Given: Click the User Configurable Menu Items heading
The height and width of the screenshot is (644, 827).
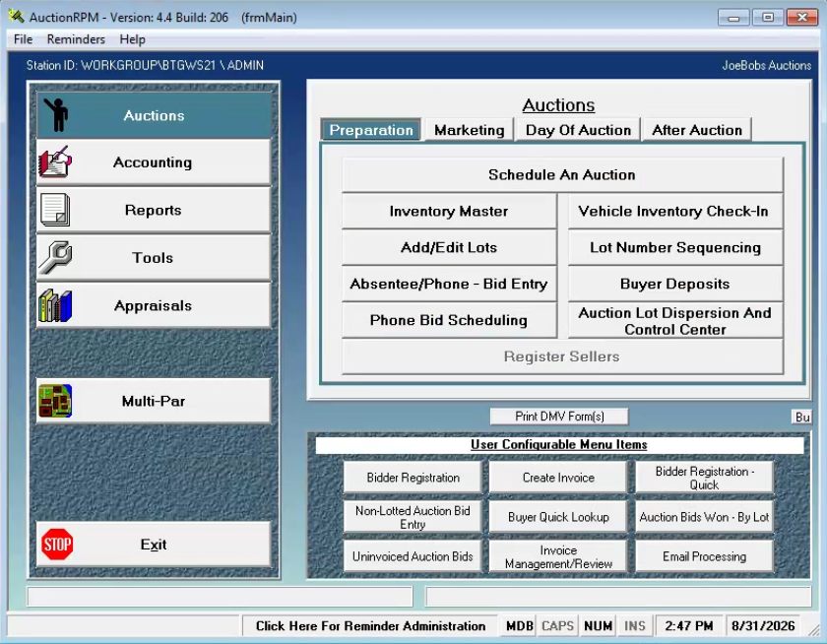Looking at the screenshot, I should click(x=559, y=445).
